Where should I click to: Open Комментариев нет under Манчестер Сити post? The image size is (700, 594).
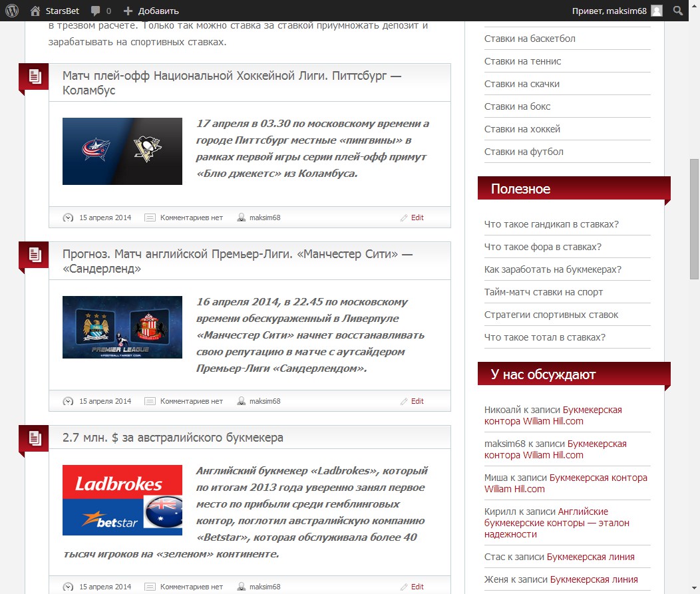click(191, 401)
